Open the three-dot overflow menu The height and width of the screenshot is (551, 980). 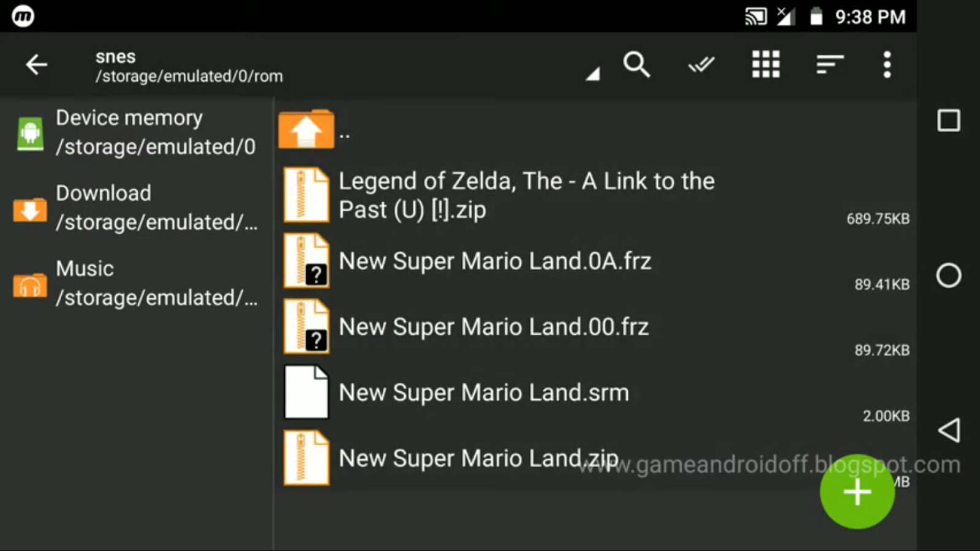coord(887,64)
